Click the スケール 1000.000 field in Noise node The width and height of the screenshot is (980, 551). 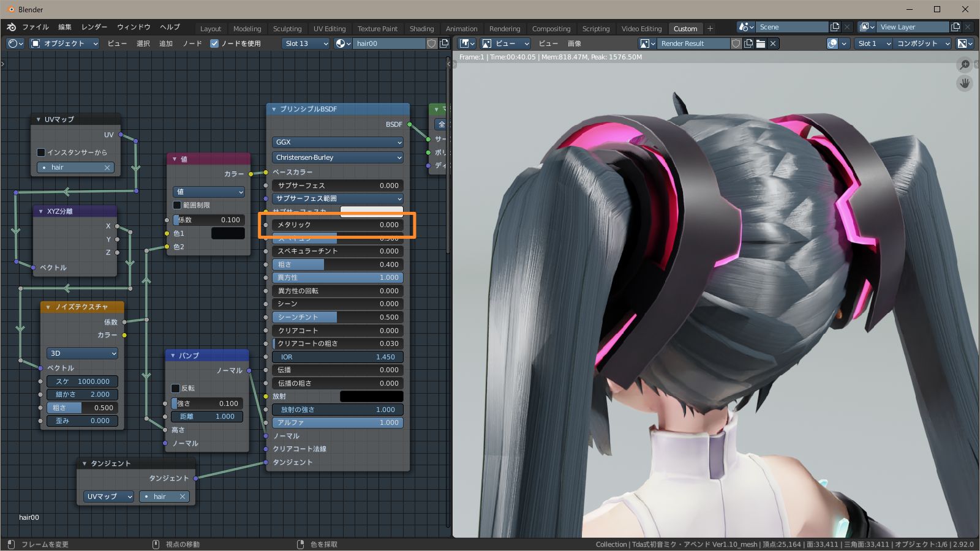coord(82,381)
